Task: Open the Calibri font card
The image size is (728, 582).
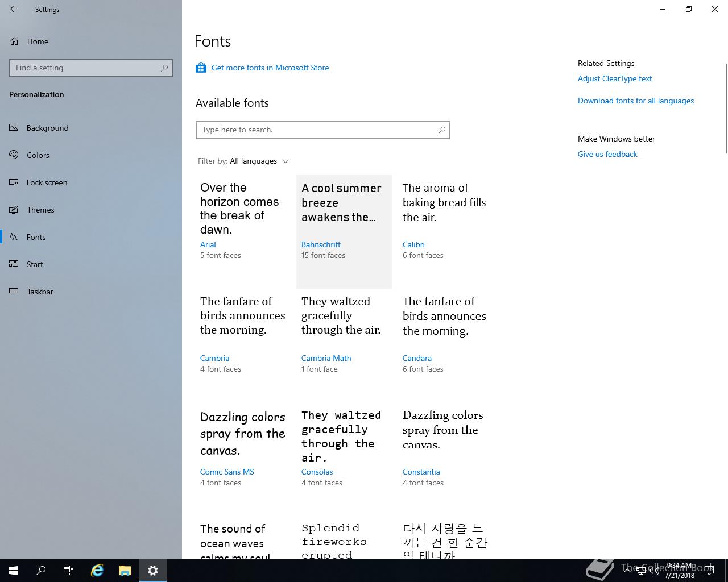Action: click(445, 232)
